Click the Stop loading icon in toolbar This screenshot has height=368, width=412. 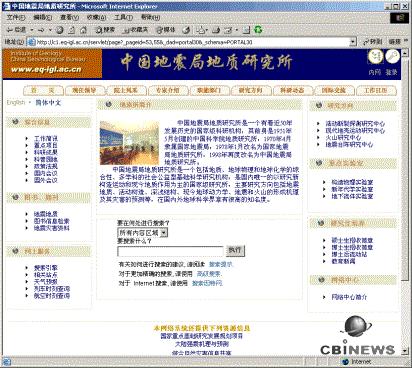click(x=59, y=30)
